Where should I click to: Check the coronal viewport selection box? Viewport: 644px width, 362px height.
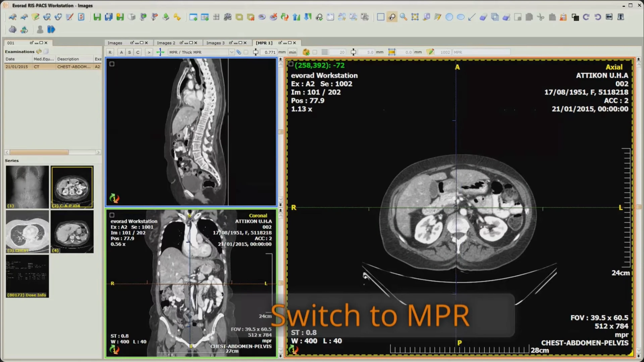click(x=112, y=215)
